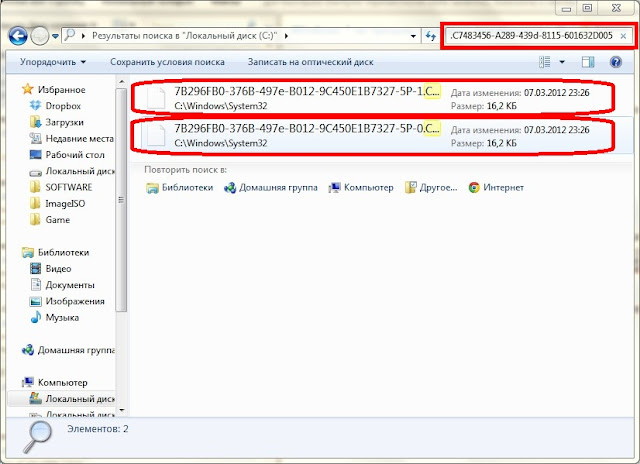Click navigation pane scrollbar up arrow
Viewport: 640px width, 464px height.
coord(121,82)
